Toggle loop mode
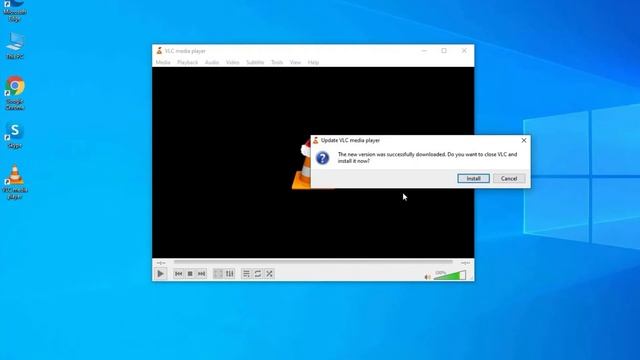Viewport: 640px width, 360px height. [x=258, y=274]
